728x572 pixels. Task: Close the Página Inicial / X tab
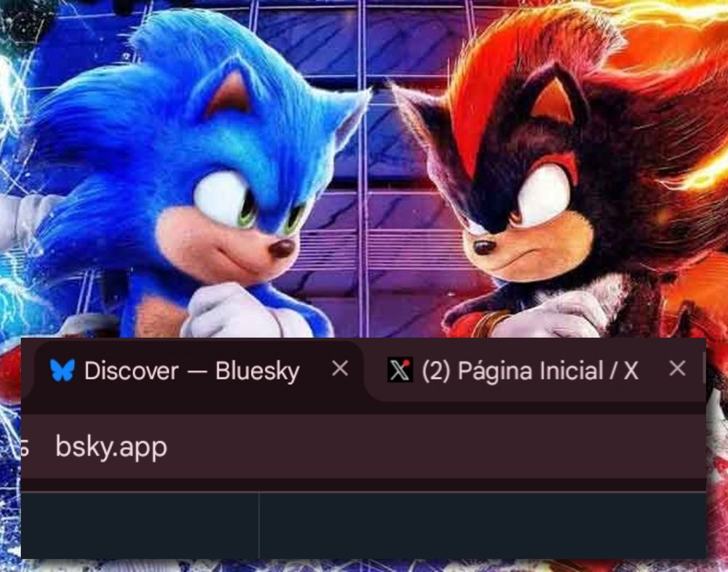click(677, 369)
